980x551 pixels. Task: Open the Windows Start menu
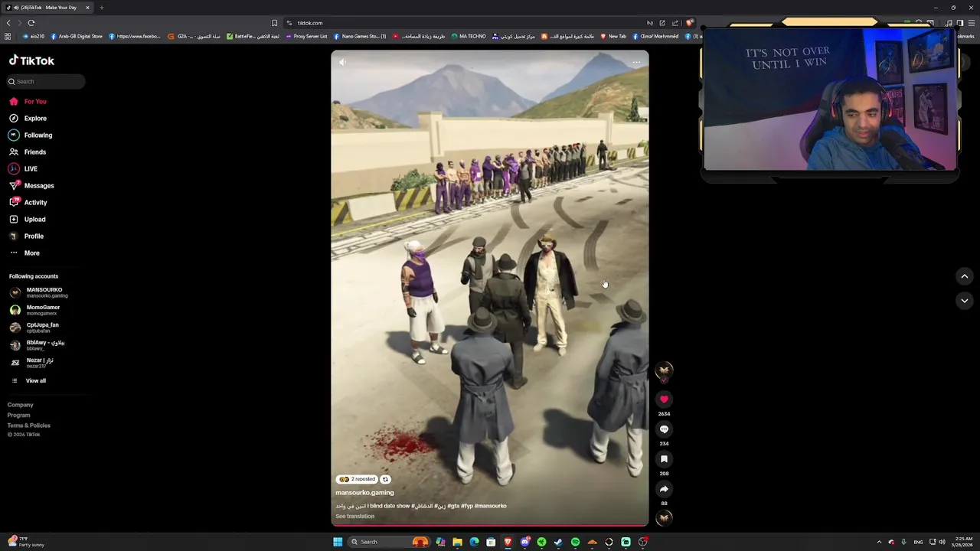pos(338,542)
